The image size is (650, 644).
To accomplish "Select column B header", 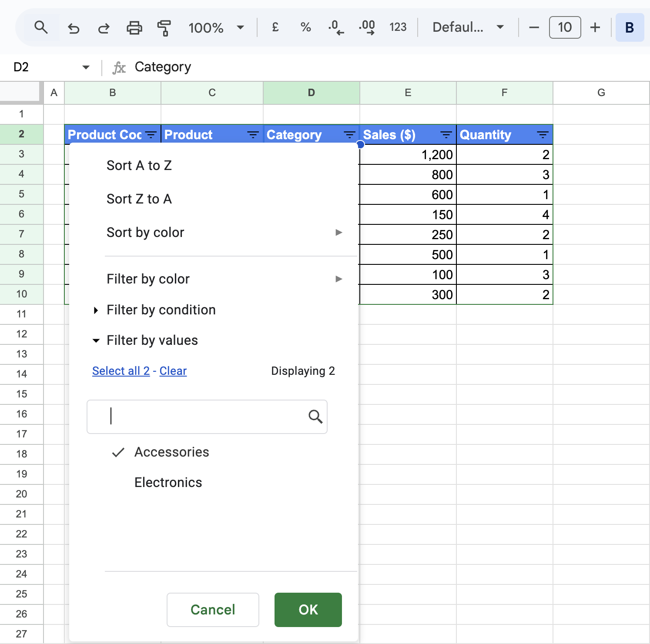I will pyautogui.click(x=113, y=93).
